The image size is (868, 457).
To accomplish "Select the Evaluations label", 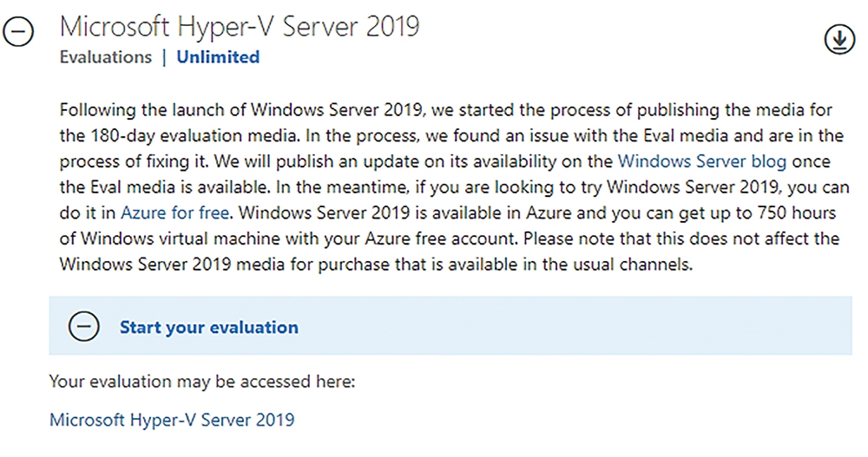I will (x=106, y=57).
